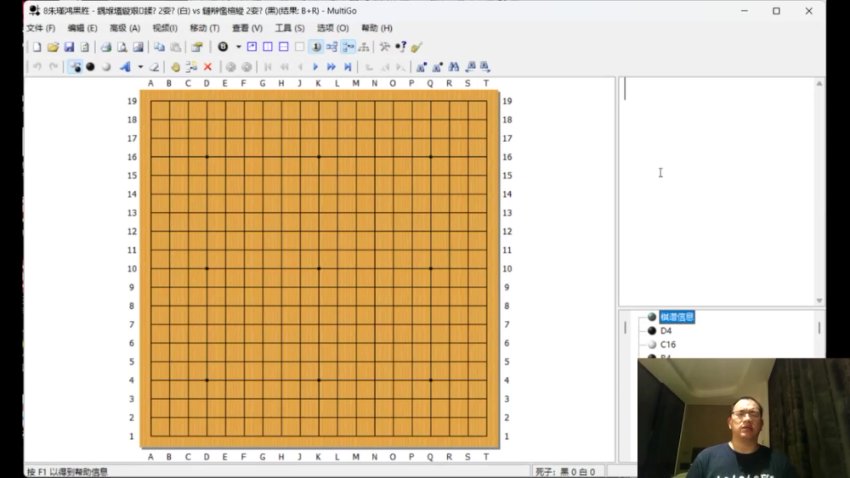Open the 文件 (F) menu
Viewport: 850px width, 478px height.
coord(41,28)
